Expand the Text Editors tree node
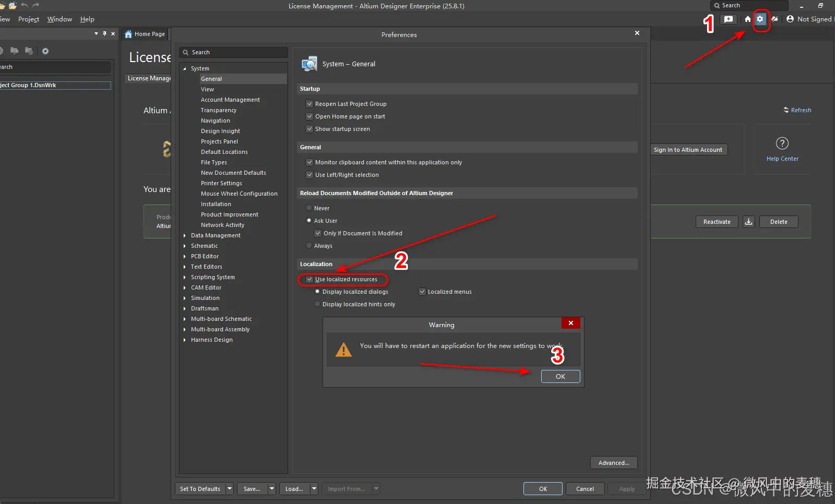The width and height of the screenshot is (835, 504). pyautogui.click(x=185, y=267)
